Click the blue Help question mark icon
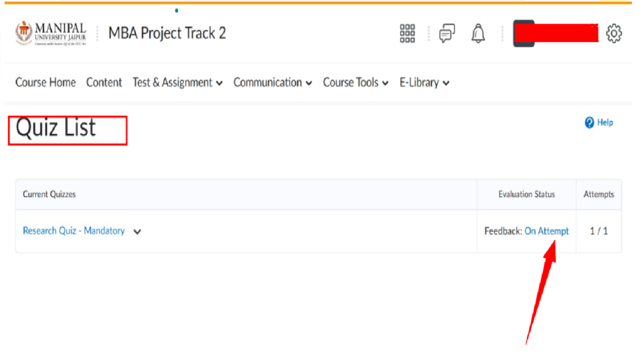The height and width of the screenshot is (364, 642). [589, 123]
